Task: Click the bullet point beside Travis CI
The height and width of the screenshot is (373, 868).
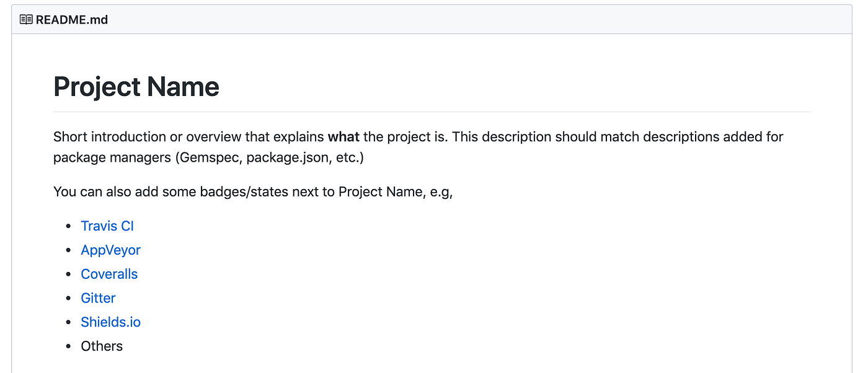Action: point(68,226)
